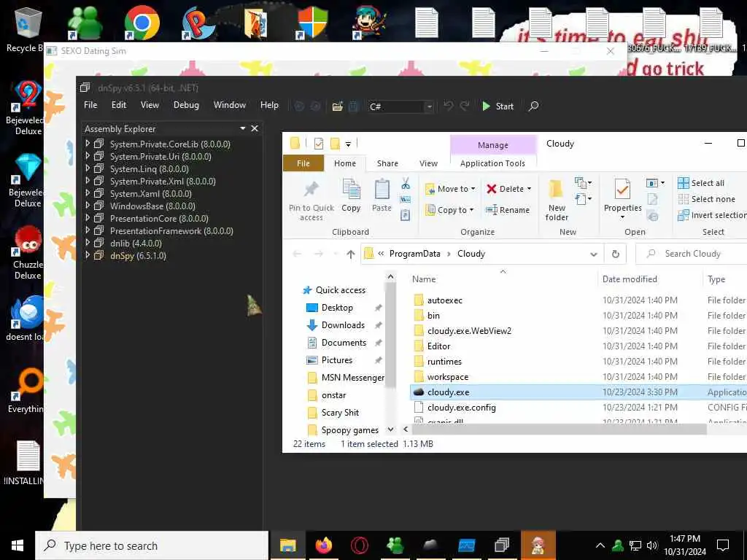The height and width of the screenshot is (560, 747).
Task: Open File Explorer taskbar icon
Action: click(x=287, y=545)
